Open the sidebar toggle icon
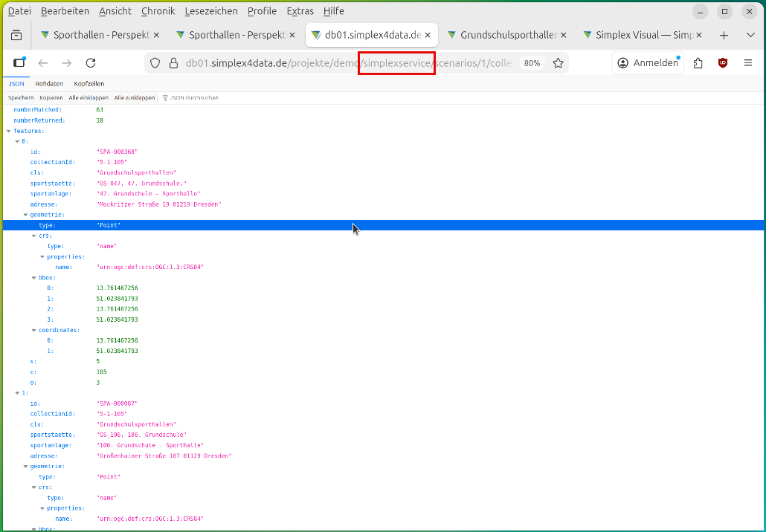 tap(19, 63)
